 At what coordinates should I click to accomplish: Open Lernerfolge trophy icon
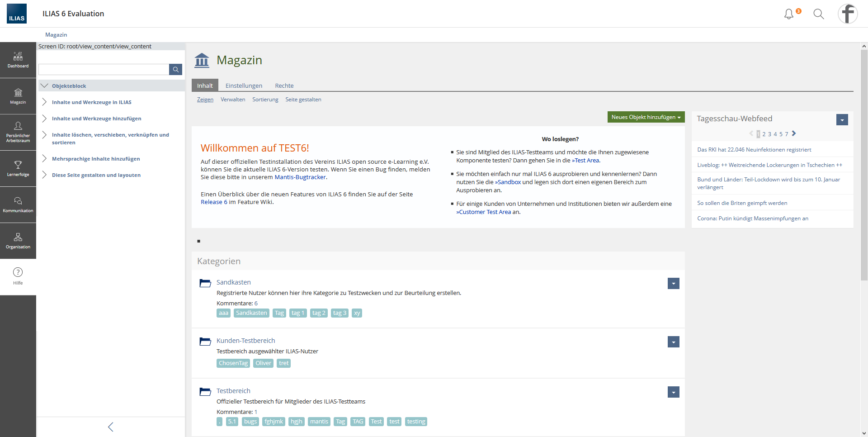pyautogui.click(x=18, y=168)
